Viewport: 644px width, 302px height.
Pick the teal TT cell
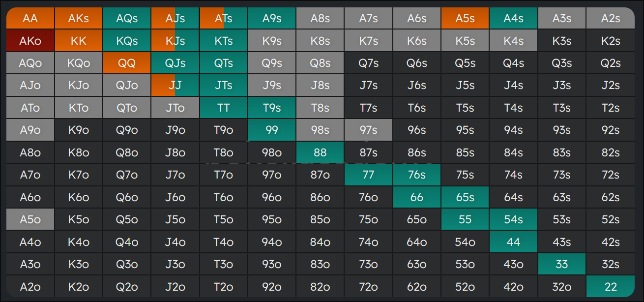point(223,108)
